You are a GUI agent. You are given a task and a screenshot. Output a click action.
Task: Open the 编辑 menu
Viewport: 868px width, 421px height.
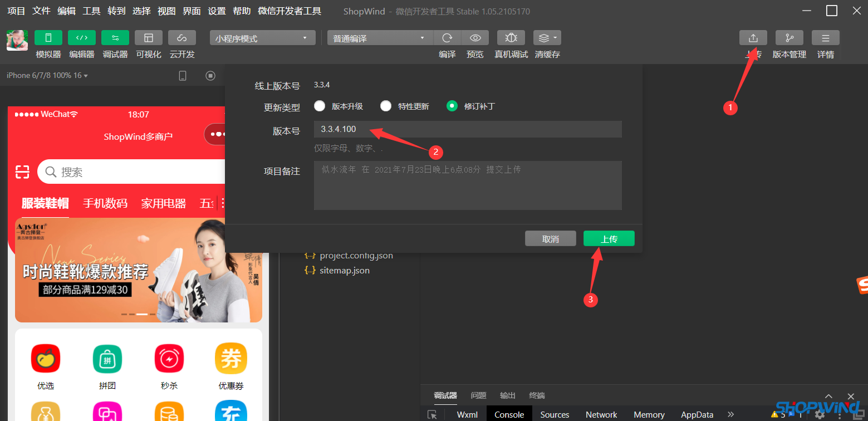[x=66, y=11]
